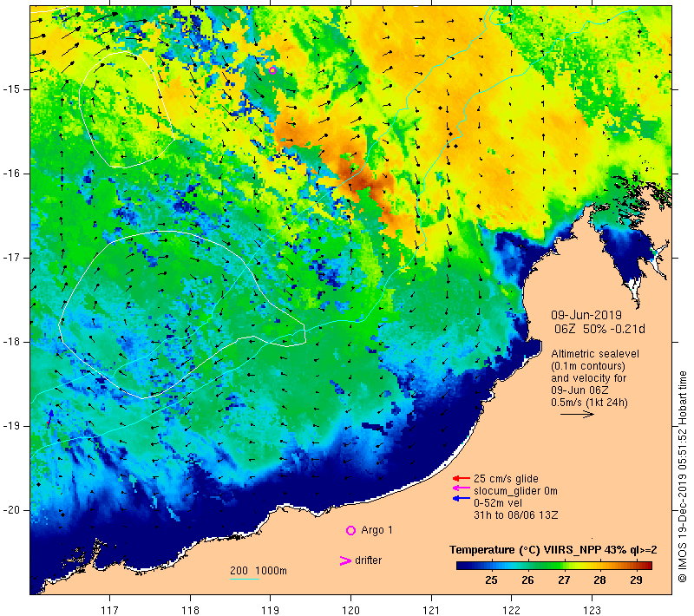Click the 122 longitude axis label
Screen dimensions: 694x616
coord(512,610)
